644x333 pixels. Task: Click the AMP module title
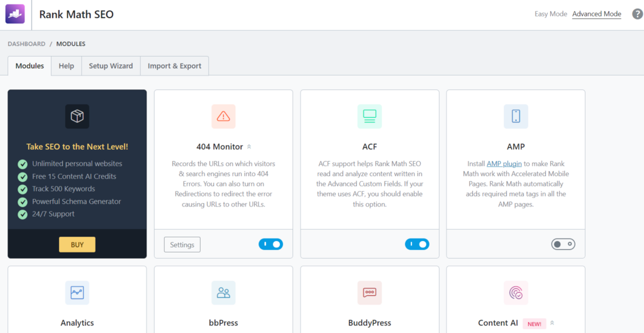[516, 147]
